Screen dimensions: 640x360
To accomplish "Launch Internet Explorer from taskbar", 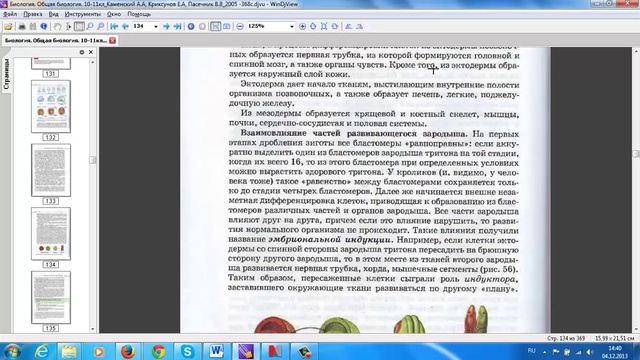I will 42,351.
